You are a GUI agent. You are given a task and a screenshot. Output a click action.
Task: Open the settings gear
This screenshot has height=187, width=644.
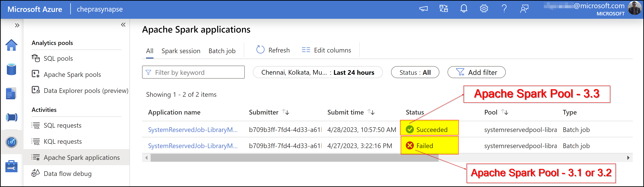[x=484, y=9]
